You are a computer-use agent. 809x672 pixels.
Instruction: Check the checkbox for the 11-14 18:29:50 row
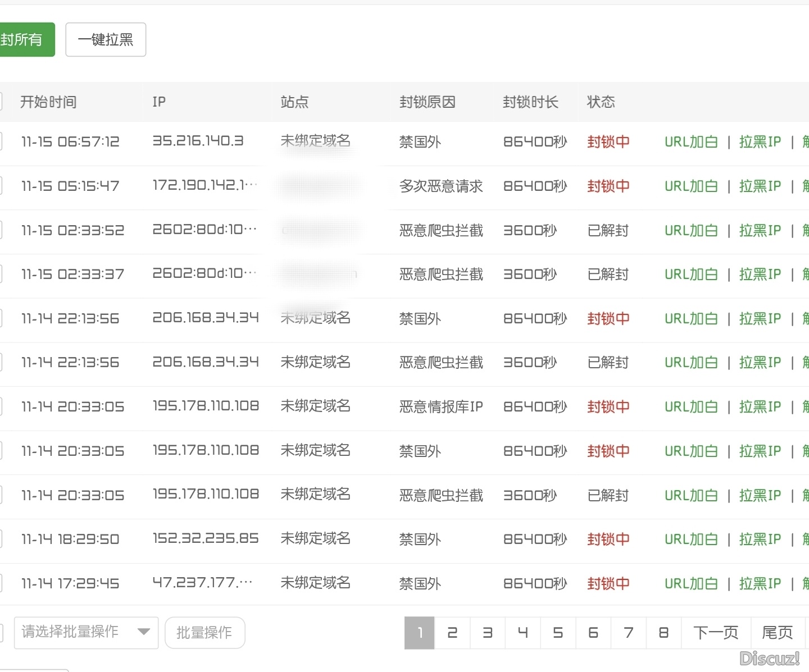click(2, 539)
